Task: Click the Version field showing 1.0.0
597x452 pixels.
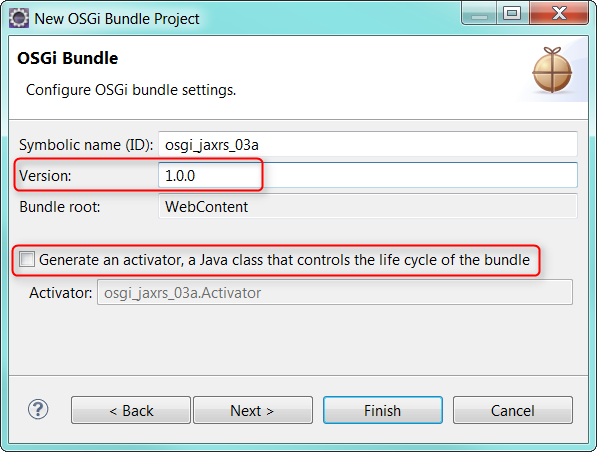Action: pyautogui.click(x=368, y=175)
